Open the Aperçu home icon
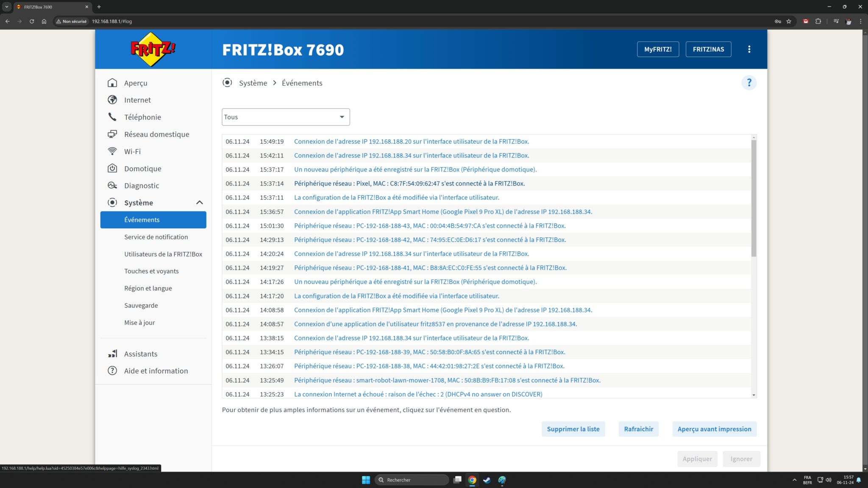 tap(112, 83)
